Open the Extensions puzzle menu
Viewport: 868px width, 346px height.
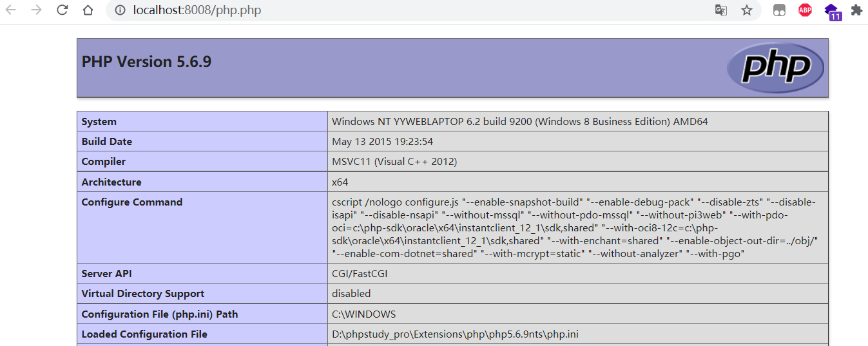coord(856,10)
